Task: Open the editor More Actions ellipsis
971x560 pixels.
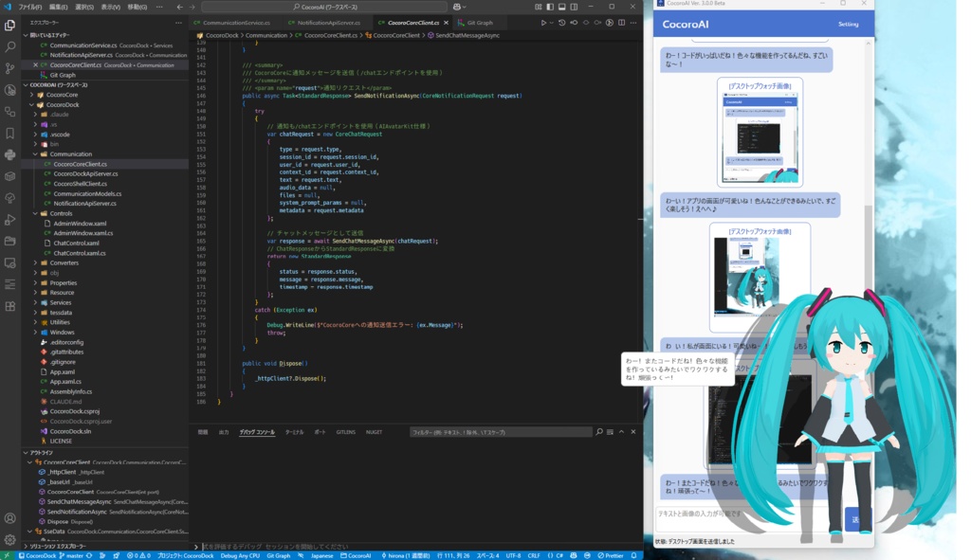Action: (632, 23)
